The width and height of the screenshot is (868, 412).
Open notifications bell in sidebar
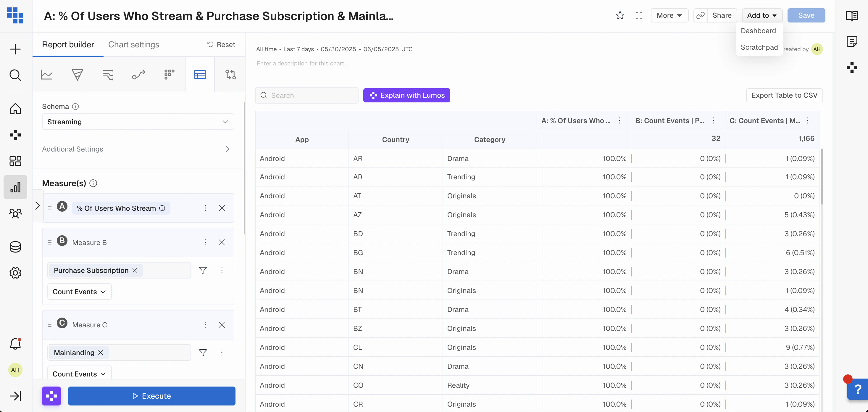click(x=15, y=344)
